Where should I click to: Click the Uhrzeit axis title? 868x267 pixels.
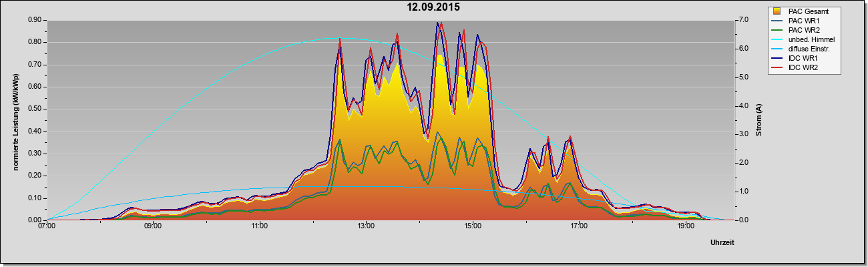click(x=722, y=244)
